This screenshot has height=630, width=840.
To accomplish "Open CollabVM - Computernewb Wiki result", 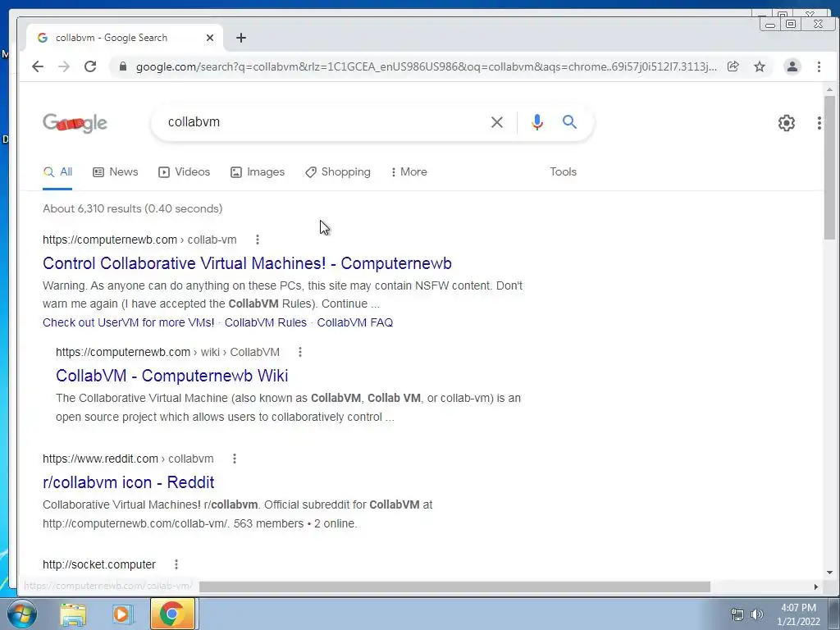I will pos(172,376).
